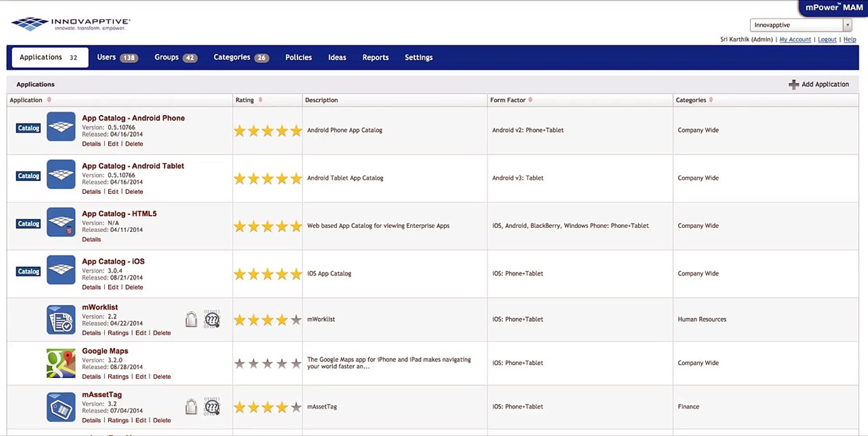
Task: Open the Google Maps title link
Action: (105, 351)
